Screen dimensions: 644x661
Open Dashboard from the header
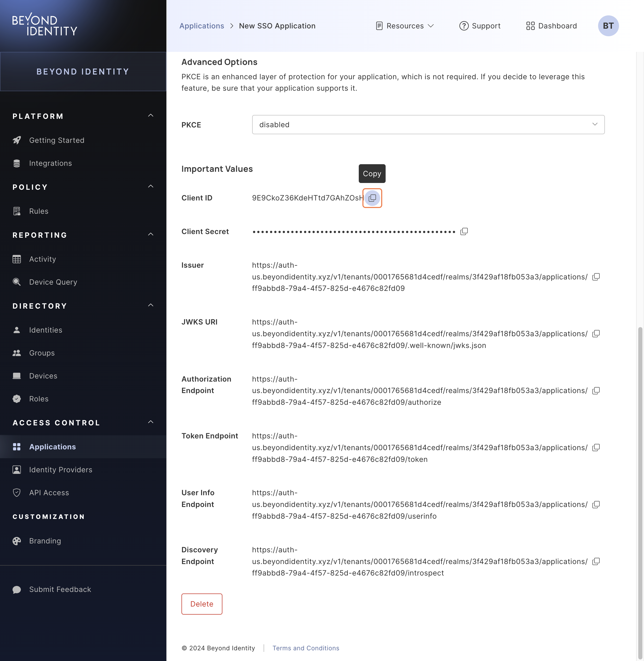(551, 26)
